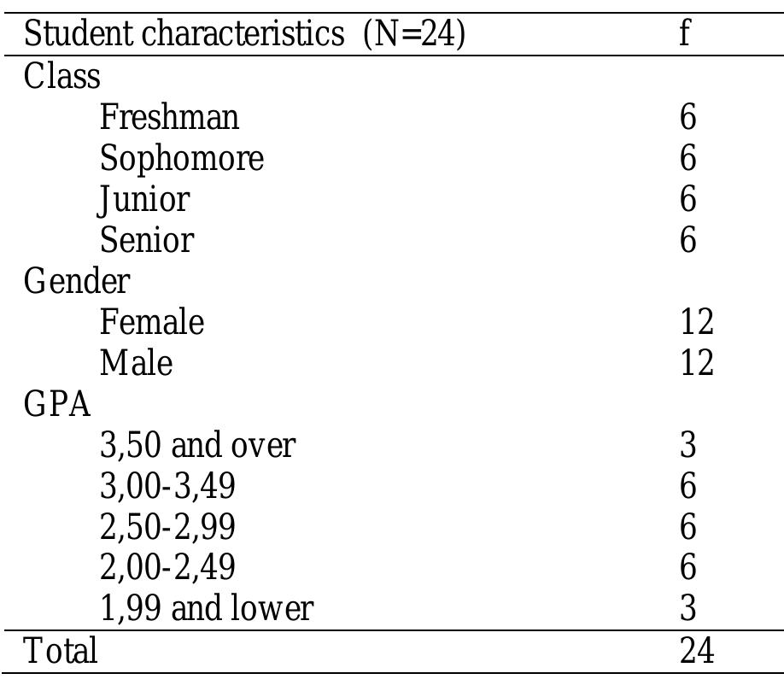
Task: Click the "3,00-3,49" GPA range label
Action: 167,487
